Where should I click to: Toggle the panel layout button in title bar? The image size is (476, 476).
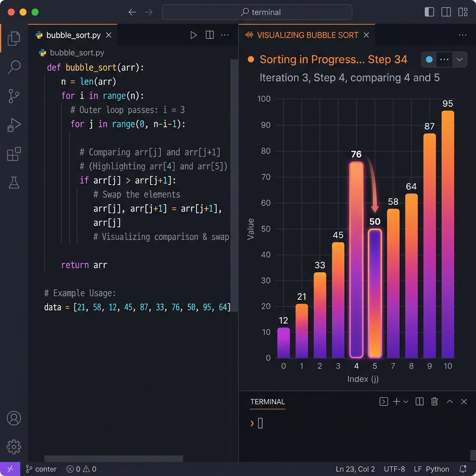(x=446, y=12)
